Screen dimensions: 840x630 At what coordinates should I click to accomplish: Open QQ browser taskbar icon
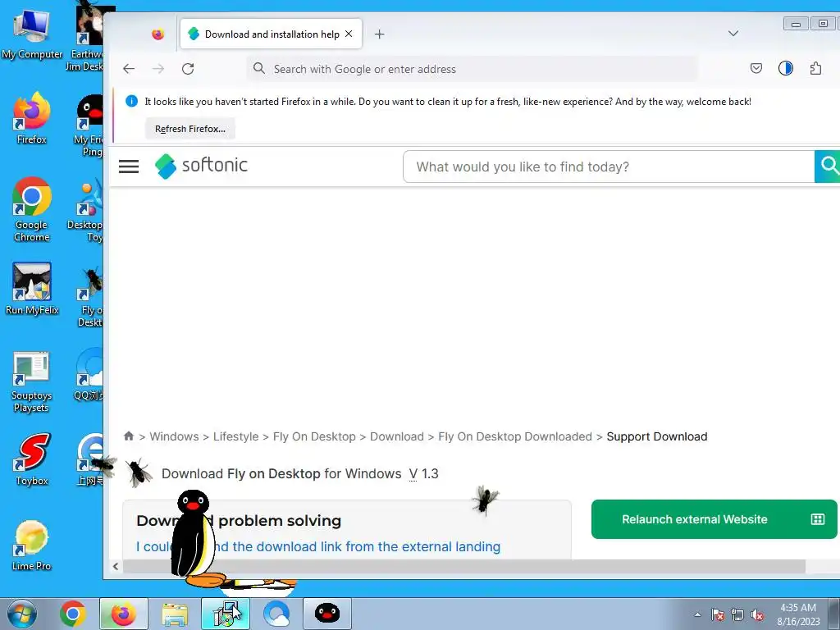pyautogui.click(x=276, y=614)
